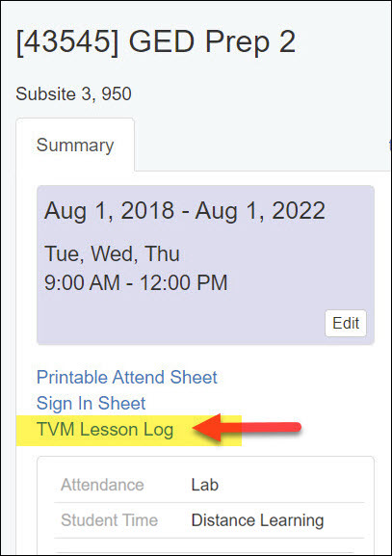The image size is (392, 556).
Task: Open the Printable Attend Sheet link
Action: (127, 377)
